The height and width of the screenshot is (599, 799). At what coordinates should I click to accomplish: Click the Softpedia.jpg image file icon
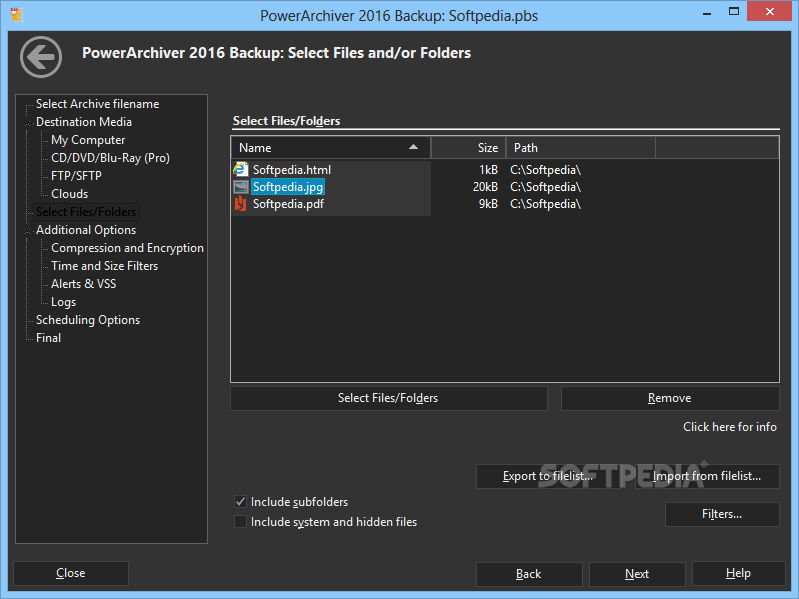[241, 187]
